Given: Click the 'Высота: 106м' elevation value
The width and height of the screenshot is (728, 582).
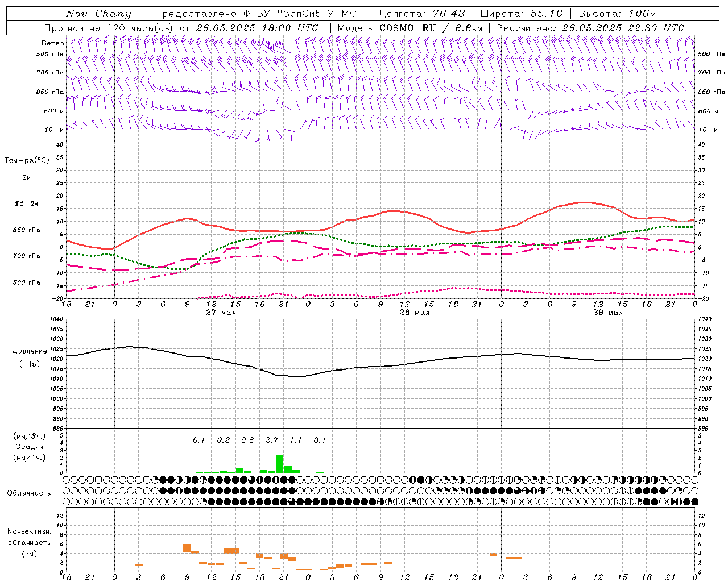Looking at the screenshot, I should [617, 13].
